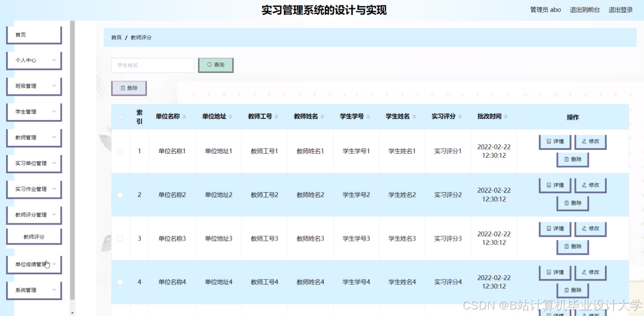644x316 pixels.
Task: Open 详情 for row 单位名称1
Action: click(x=555, y=141)
